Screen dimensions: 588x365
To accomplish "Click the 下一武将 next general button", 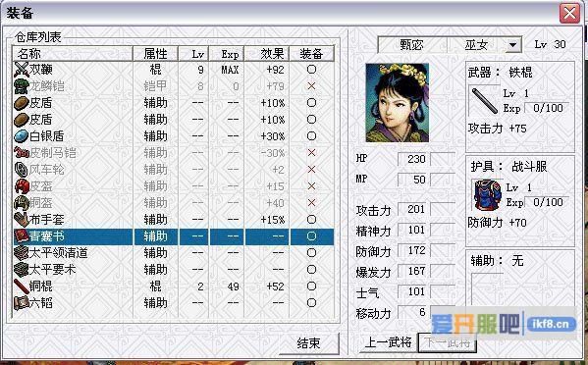I will point(448,342).
